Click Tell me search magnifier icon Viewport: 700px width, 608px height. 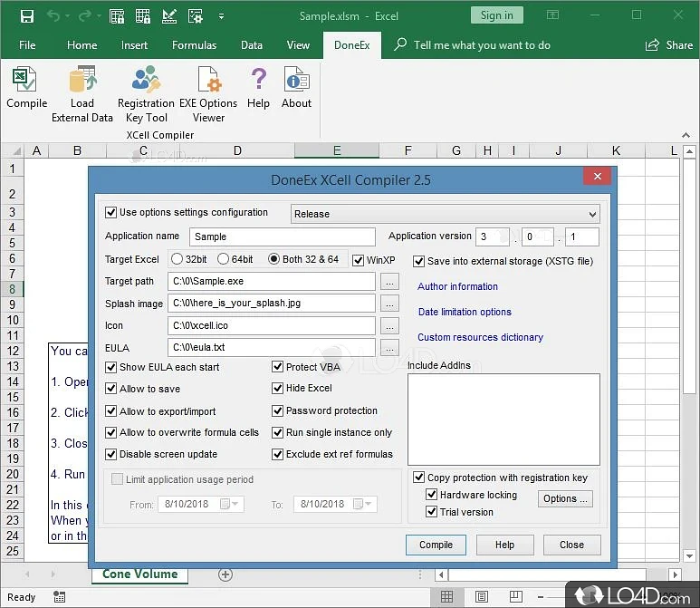400,44
